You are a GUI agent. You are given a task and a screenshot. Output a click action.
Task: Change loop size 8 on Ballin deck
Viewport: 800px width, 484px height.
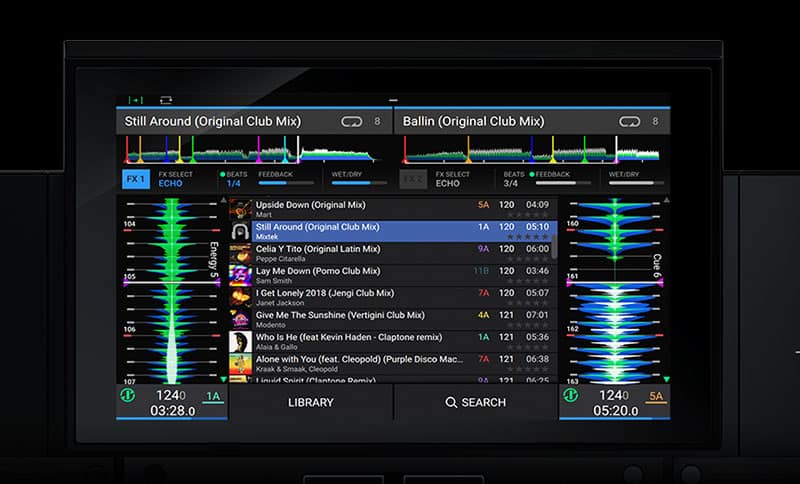[x=655, y=121]
